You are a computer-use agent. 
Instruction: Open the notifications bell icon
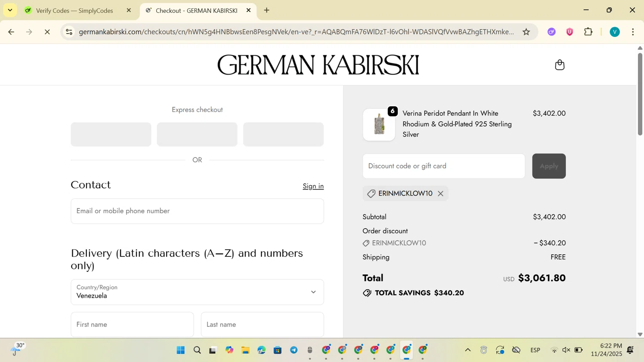pos(630,350)
